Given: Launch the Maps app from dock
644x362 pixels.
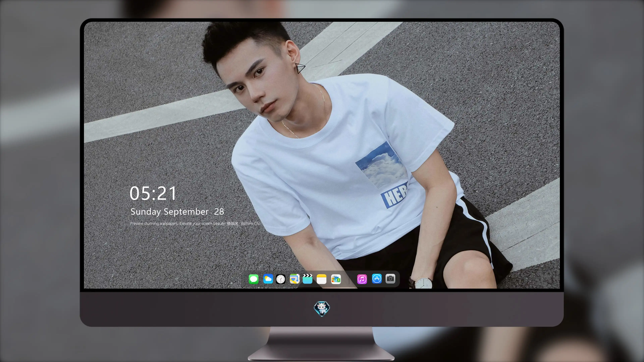Looking at the screenshot, I should coord(294,279).
